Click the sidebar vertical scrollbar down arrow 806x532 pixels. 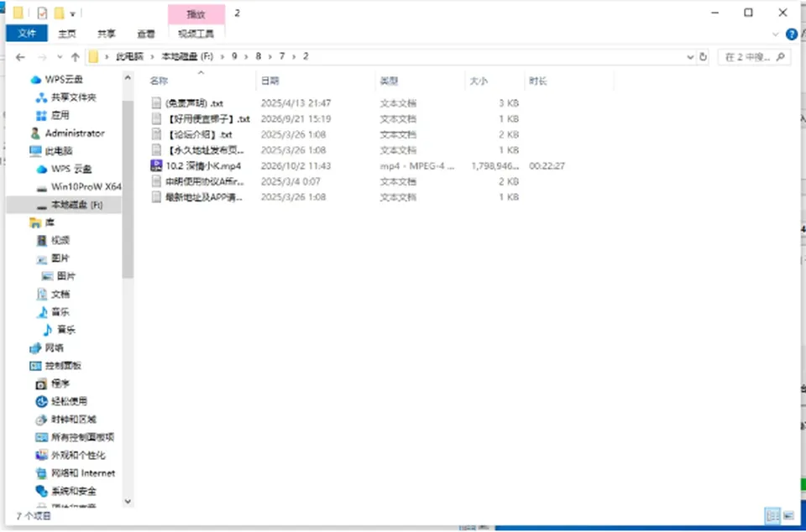128,501
